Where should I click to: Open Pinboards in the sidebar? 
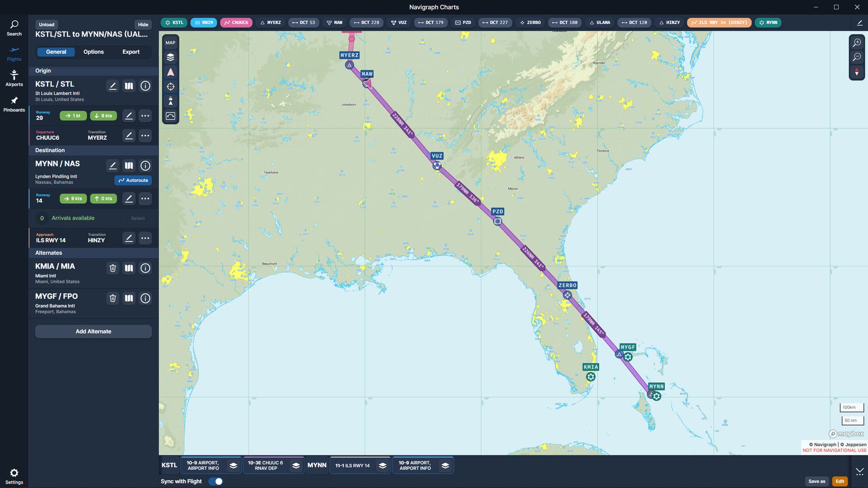tap(14, 104)
